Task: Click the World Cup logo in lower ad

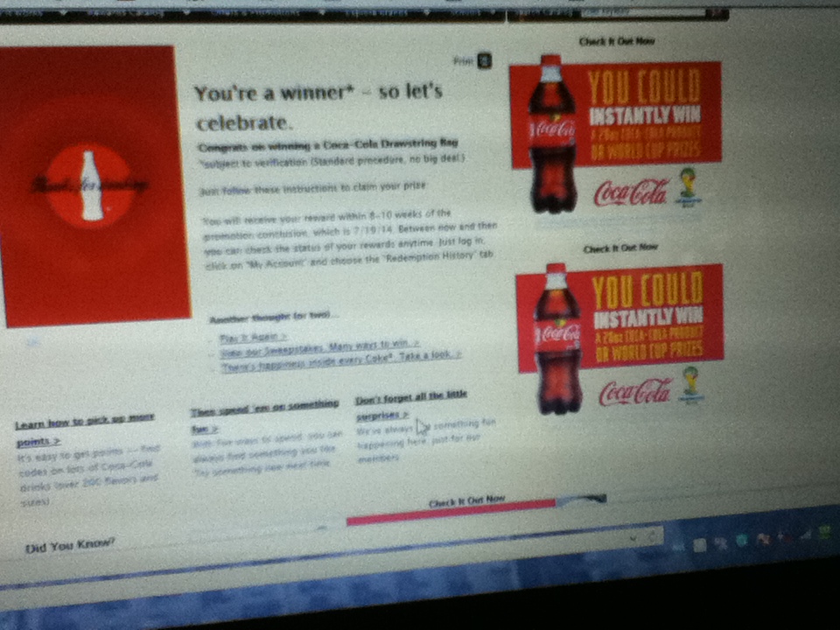Action: pyautogui.click(x=692, y=385)
